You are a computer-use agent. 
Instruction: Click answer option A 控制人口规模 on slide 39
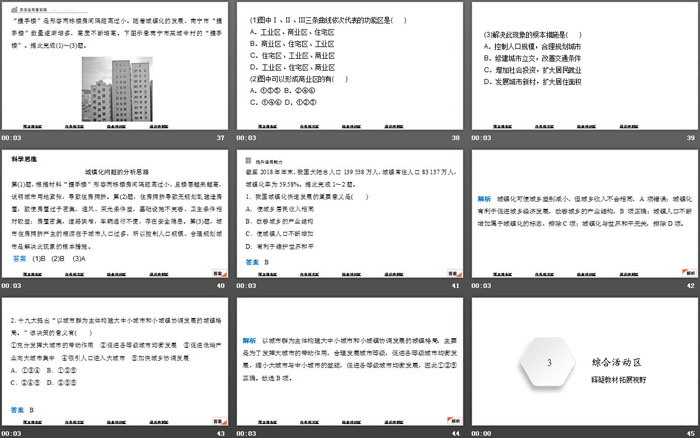540,46
